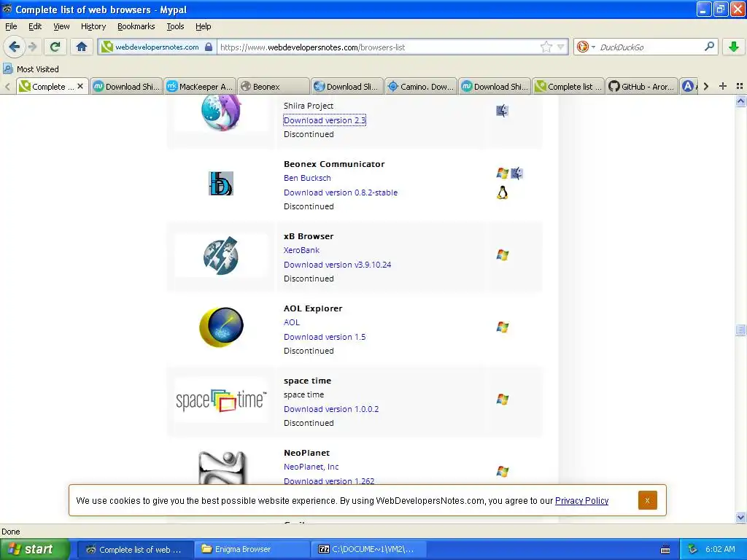Click the search magnifier icon
Screen dimensions: 747x560
pos(709,47)
